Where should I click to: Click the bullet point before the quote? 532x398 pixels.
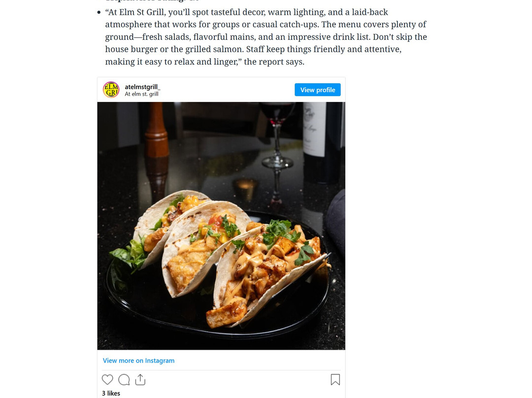(99, 12)
